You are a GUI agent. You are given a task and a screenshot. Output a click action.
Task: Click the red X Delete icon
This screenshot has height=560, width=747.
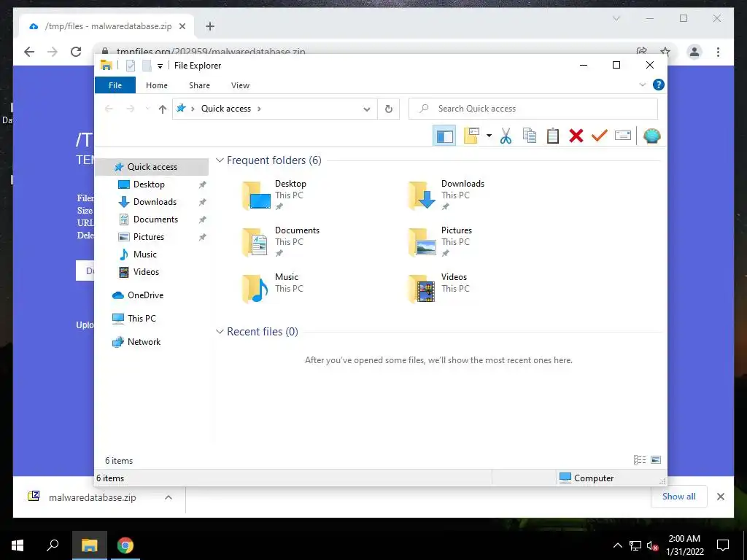(576, 136)
